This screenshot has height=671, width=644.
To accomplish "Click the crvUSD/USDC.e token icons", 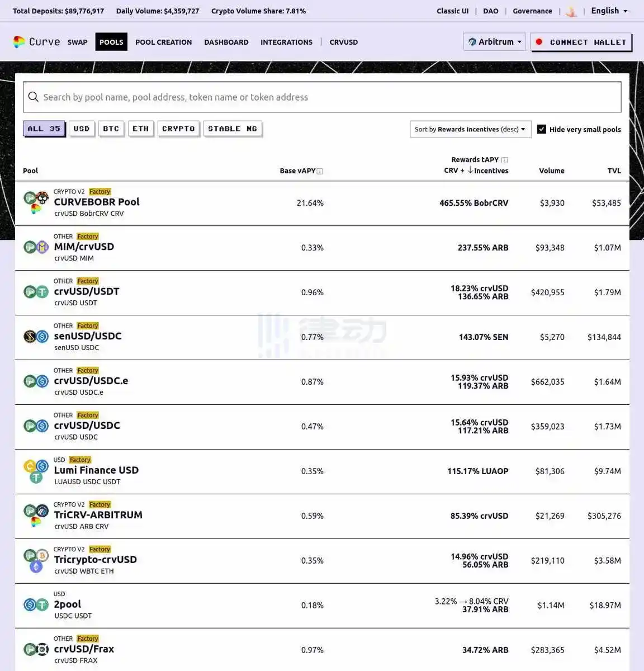I will tap(36, 381).
